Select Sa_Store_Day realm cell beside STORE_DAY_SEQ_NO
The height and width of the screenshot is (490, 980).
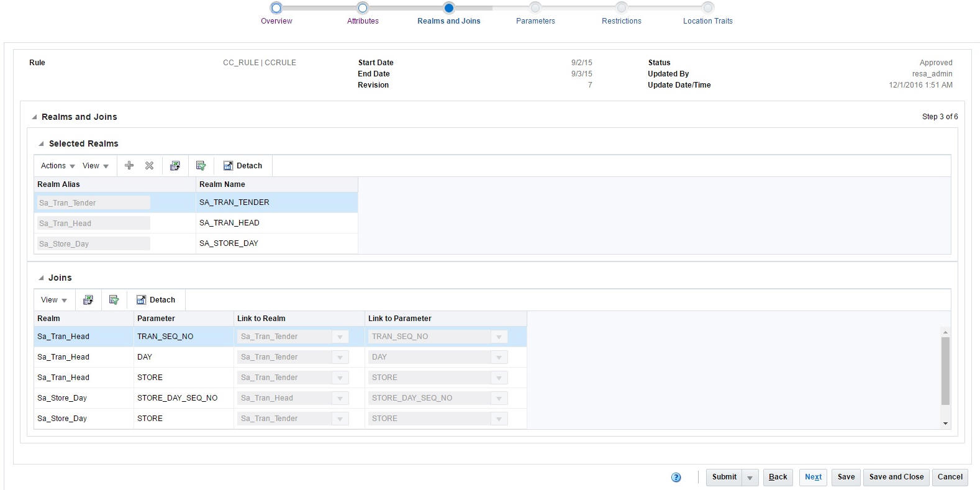click(x=84, y=398)
